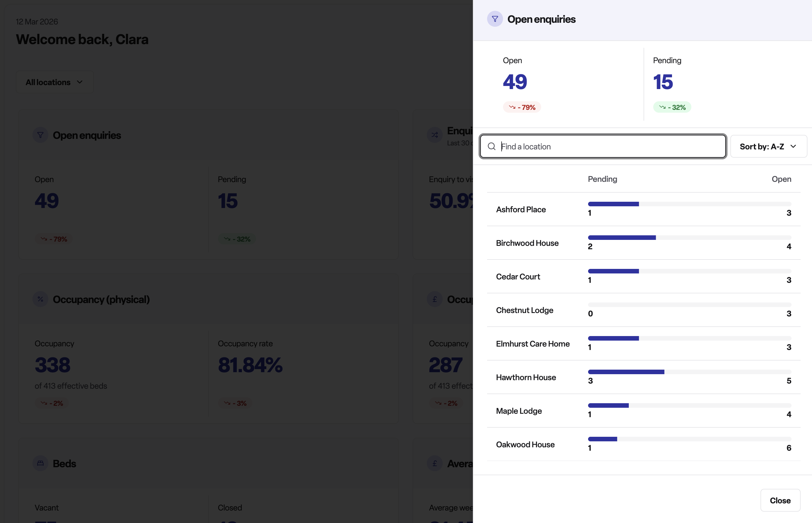Image resolution: width=812 pixels, height=523 pixels.
Task: Click the green -32% trend badge in the panel
Action: 672,107
